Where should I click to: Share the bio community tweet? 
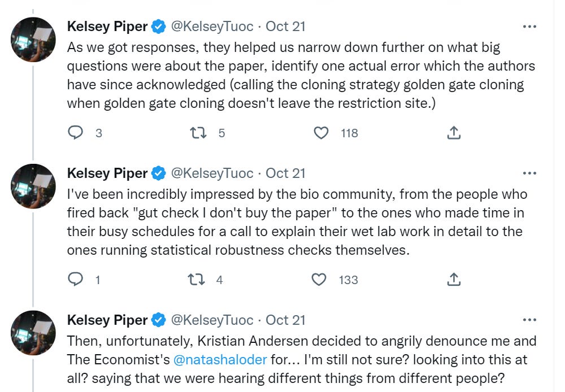(x=454, y=280)
